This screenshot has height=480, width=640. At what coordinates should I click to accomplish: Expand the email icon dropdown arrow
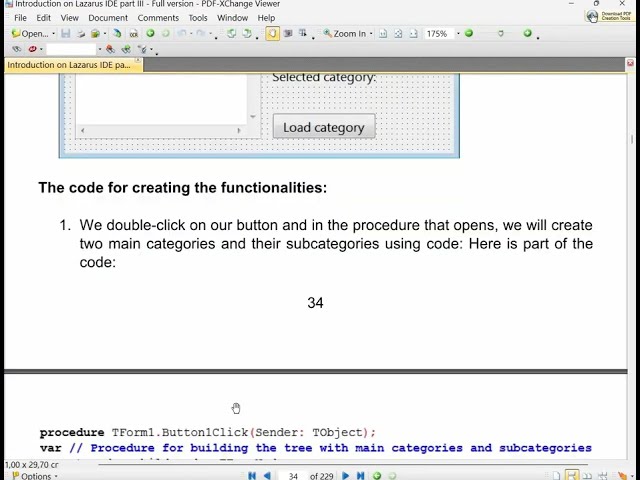105,33
